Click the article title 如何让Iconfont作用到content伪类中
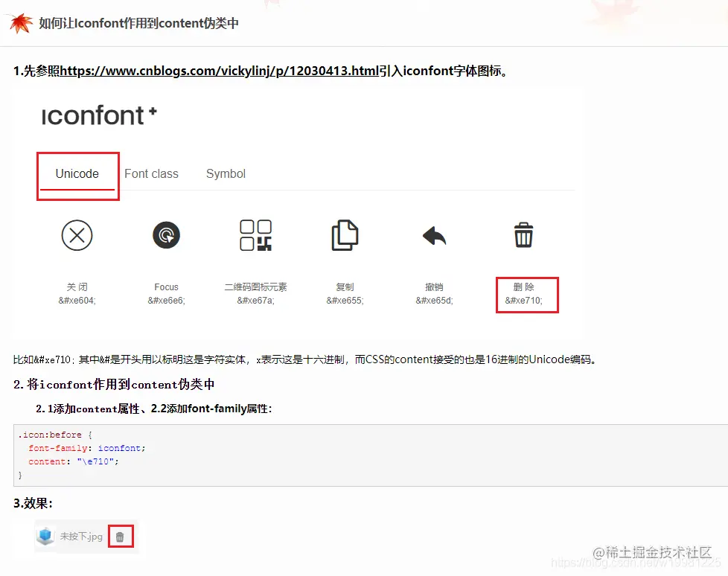728x576 pixels. [x=138, y=23]
